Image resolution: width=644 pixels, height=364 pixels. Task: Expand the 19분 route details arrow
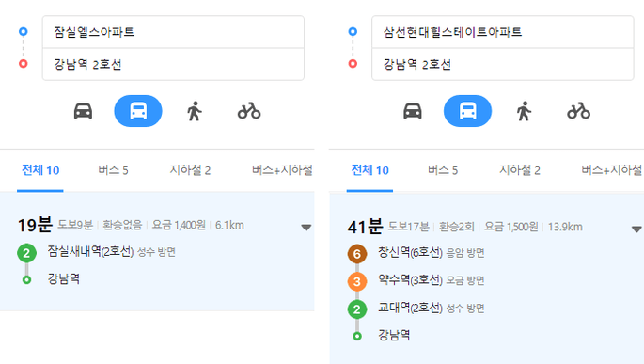pyautogui.click(x=306, y=228)
